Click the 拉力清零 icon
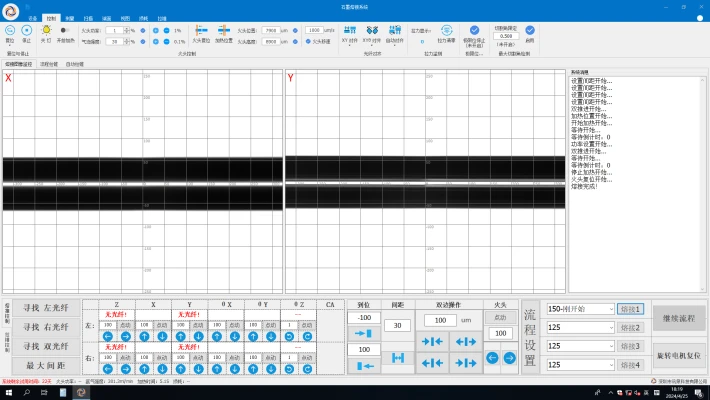 click(446, 31)
